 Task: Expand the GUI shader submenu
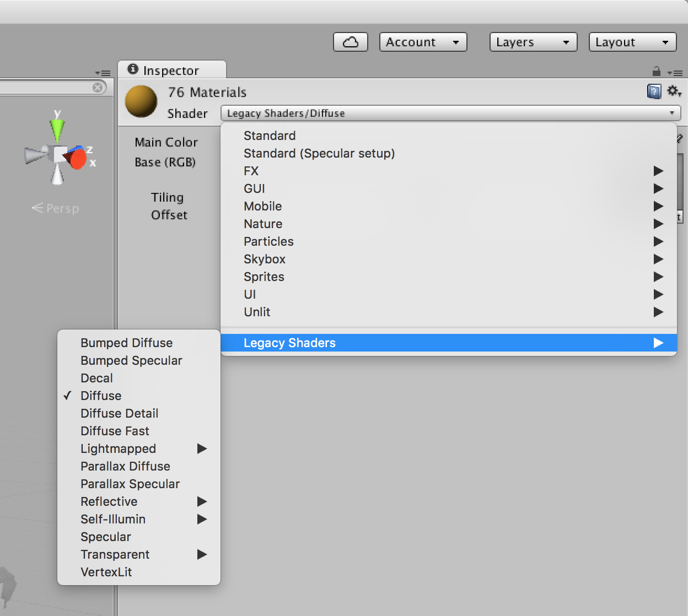coord(449,188)
